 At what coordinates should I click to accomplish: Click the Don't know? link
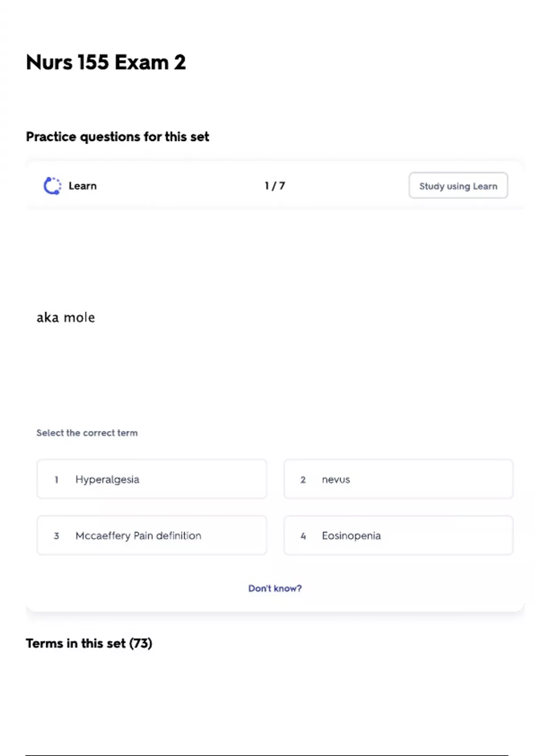coord(275,588)
